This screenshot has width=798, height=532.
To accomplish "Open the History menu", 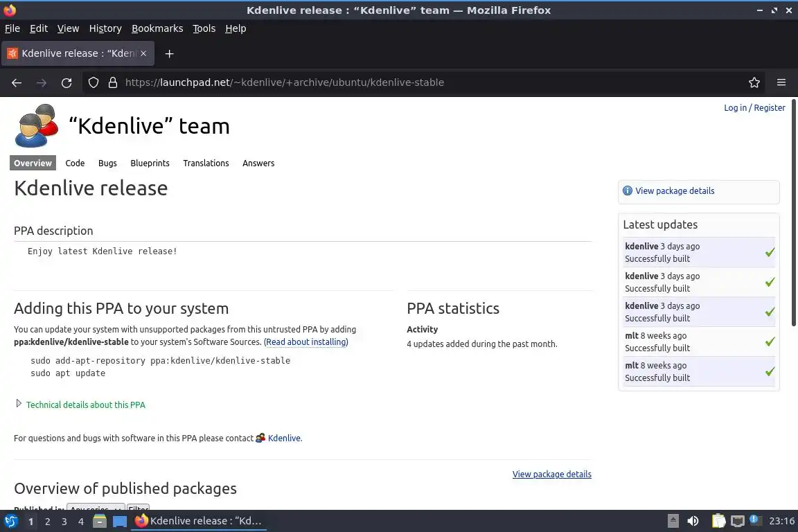I will pyautogui.click(x=105, y=28).
